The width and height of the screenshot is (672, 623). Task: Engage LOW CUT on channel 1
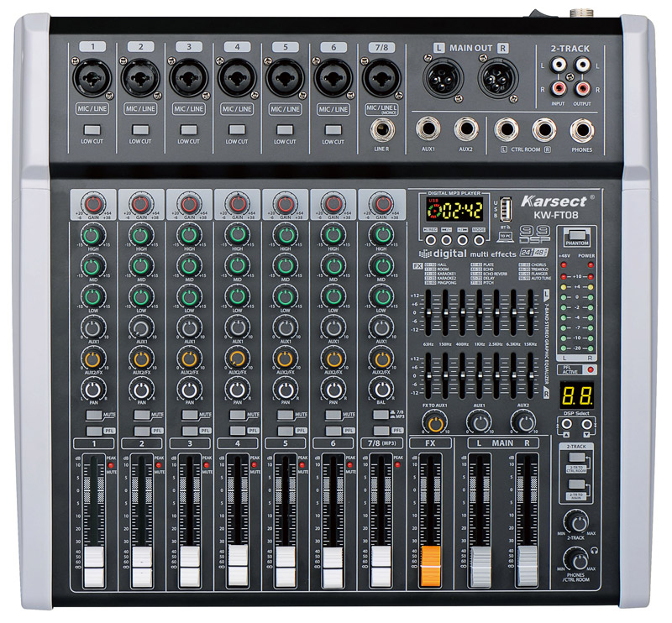click(92, 130)
